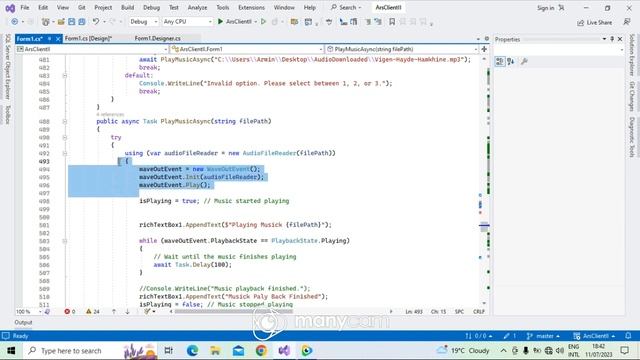Click the Navigate Backward icon
640x360 pixels.
coord(15,22)
